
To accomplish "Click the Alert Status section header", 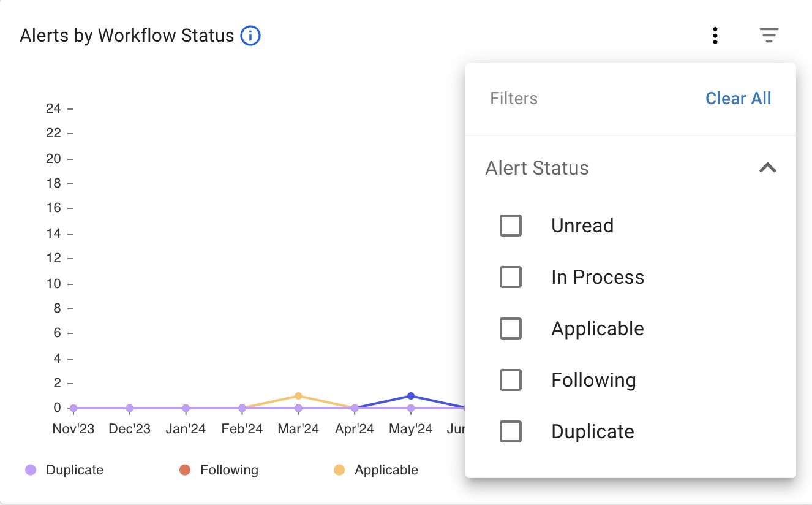I will pyautogui.click(x=537, y=168).
